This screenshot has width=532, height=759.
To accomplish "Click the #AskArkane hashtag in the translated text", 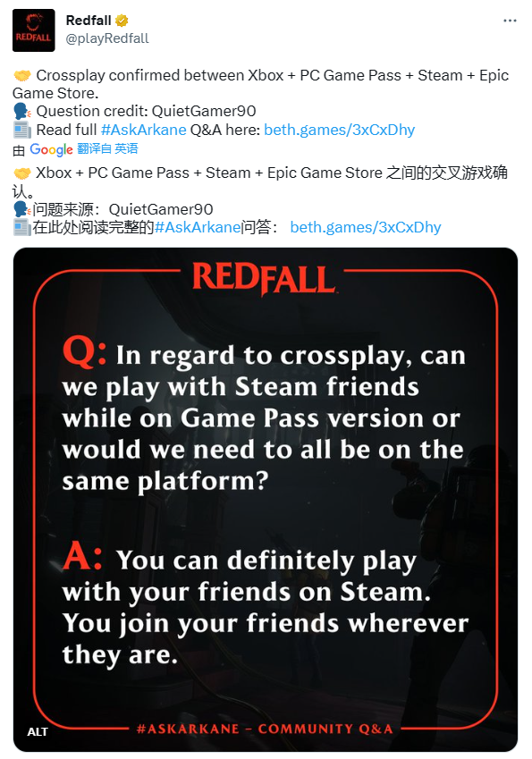I will (198, 227).
